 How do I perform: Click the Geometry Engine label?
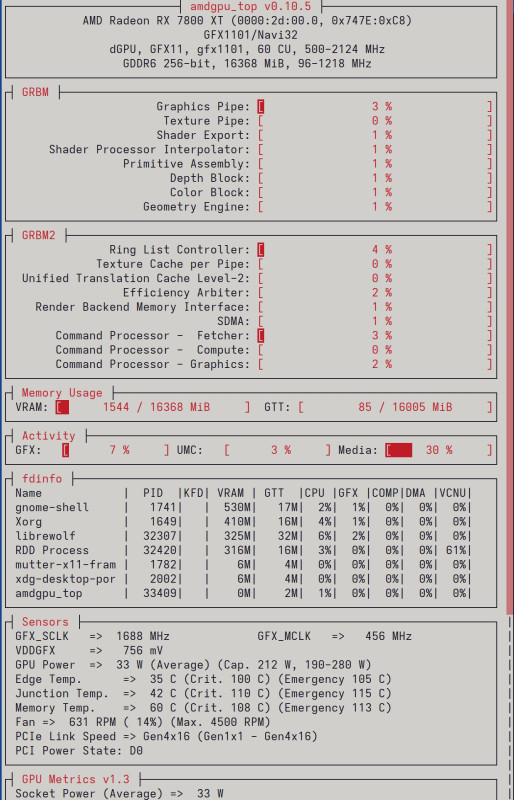[x=197, y=206]
